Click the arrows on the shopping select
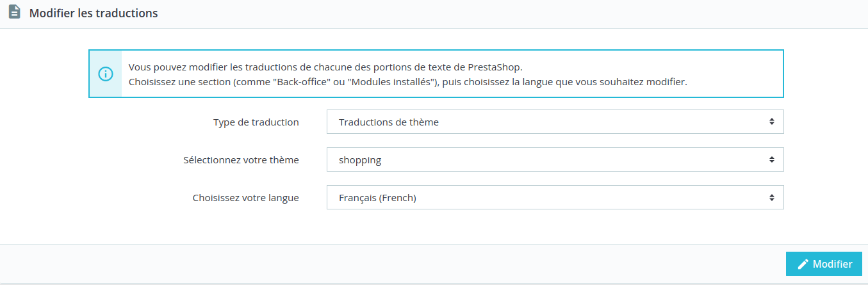 click(772, 159)
